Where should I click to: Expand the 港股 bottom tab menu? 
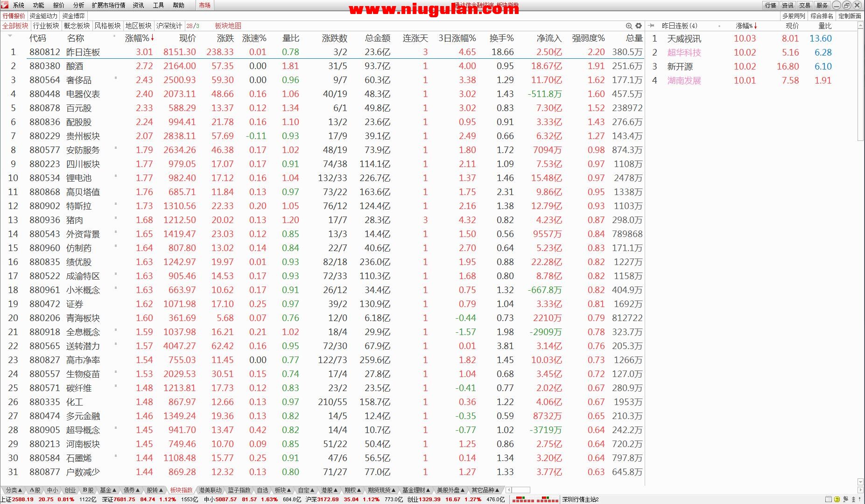330,490
